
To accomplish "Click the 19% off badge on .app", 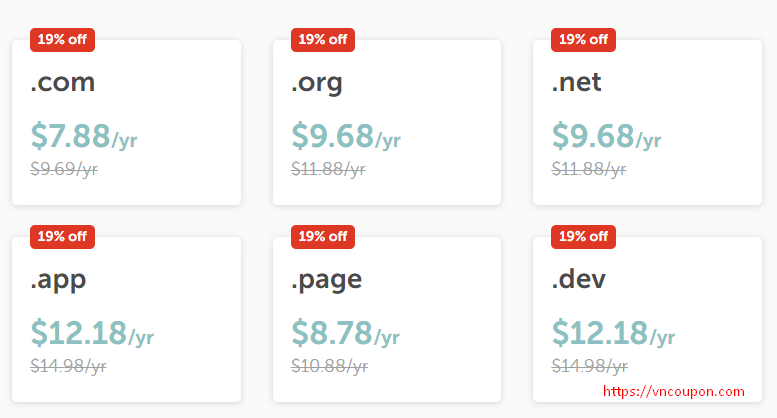I will [x=62, y=237].
